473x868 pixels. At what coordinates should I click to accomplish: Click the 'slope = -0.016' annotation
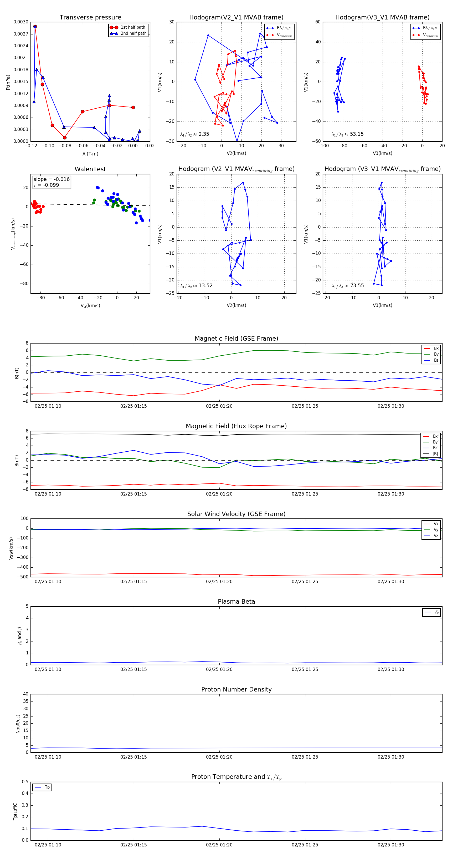52,179
